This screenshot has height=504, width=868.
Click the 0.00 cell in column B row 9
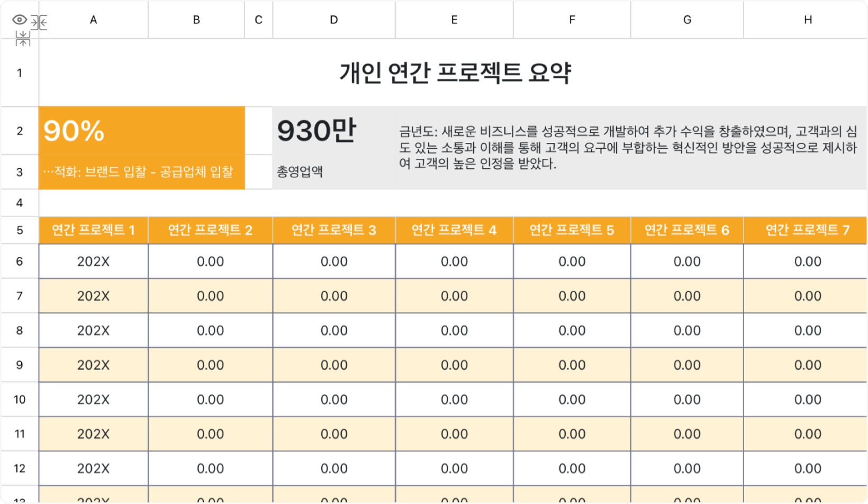(x=210, y=365)
